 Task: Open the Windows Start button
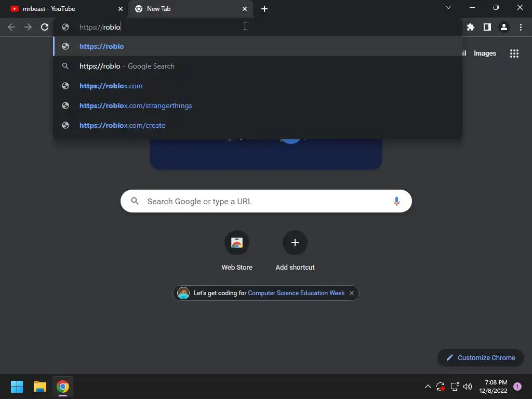(x=17, y=387)
